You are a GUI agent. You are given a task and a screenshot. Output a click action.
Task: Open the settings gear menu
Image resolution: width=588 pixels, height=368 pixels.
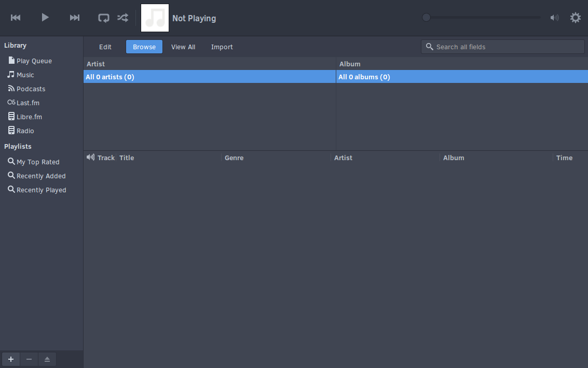tap(575, 18)
